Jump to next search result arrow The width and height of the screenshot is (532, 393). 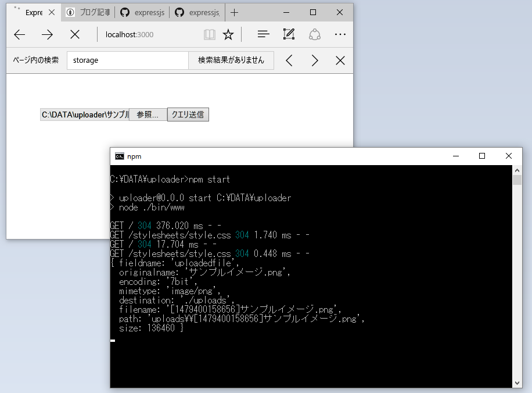(315, 60)
